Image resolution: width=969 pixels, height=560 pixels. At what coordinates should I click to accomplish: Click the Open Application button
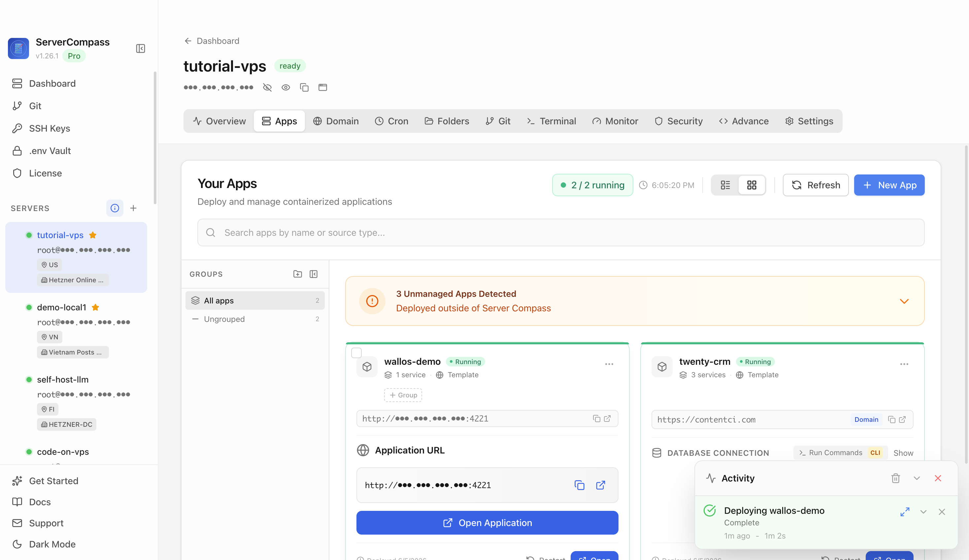point(487,523)
